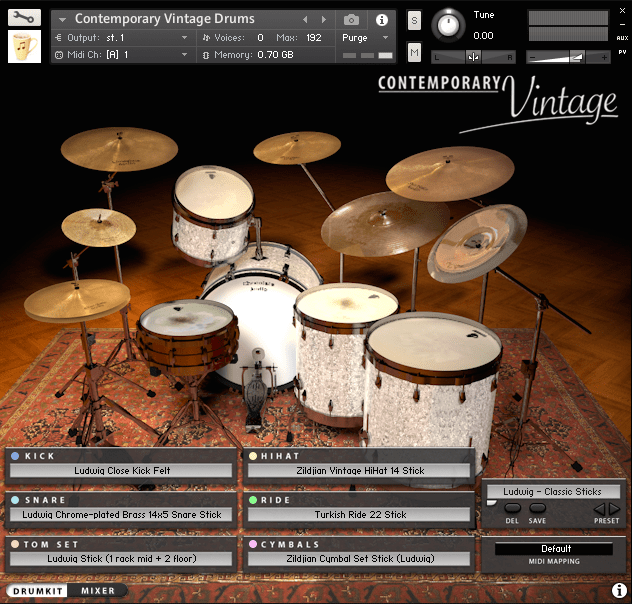
Task: Go to previous instrument with left arrow
Action: pyautogui.click(x=305, y=19)
